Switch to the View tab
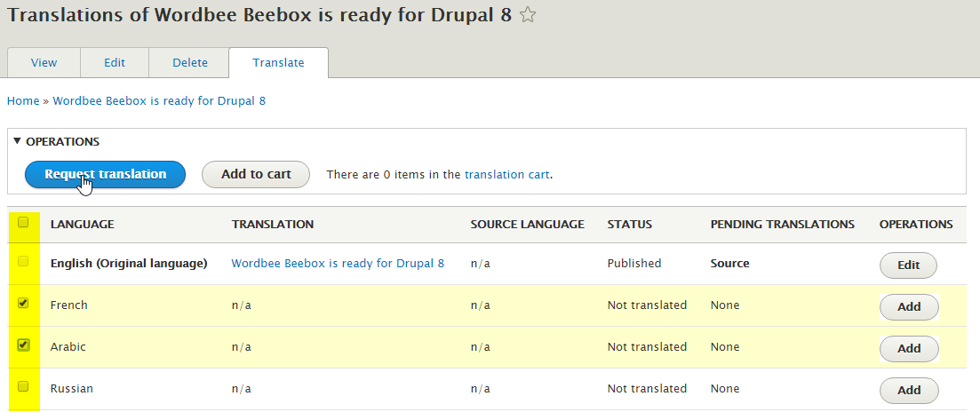The width and height of the screenshot is (980, 420). [x=44, y=63]
